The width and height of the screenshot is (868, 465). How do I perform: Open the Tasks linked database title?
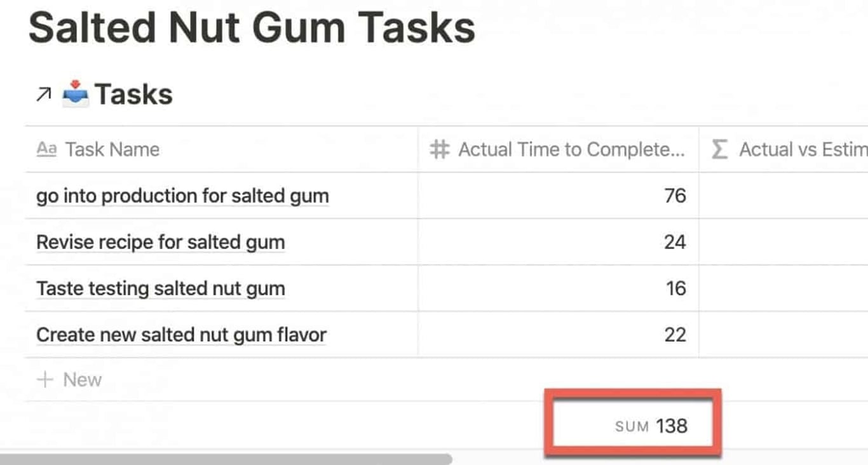[134, 94]
